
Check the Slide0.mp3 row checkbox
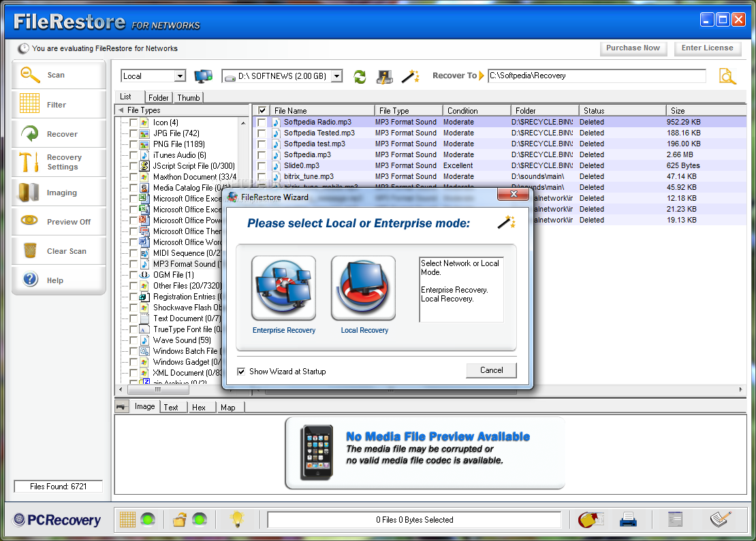click(262, 166)
